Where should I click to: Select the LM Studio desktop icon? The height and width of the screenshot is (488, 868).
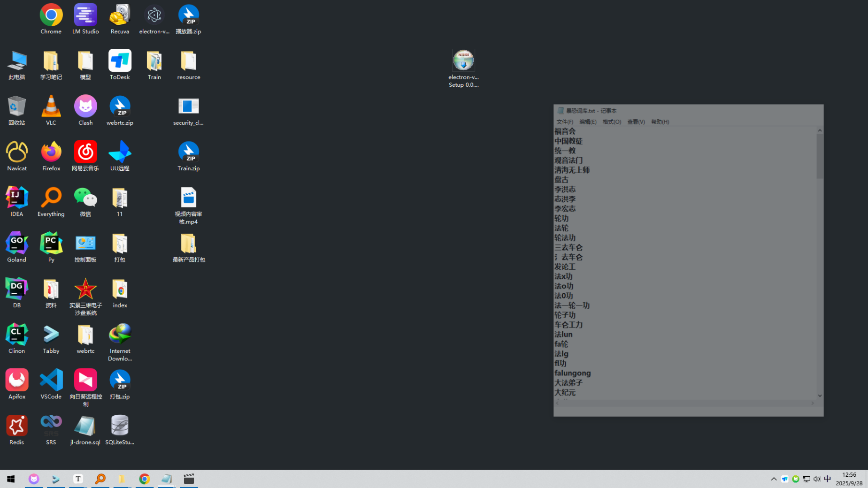[x=85, y=16]
